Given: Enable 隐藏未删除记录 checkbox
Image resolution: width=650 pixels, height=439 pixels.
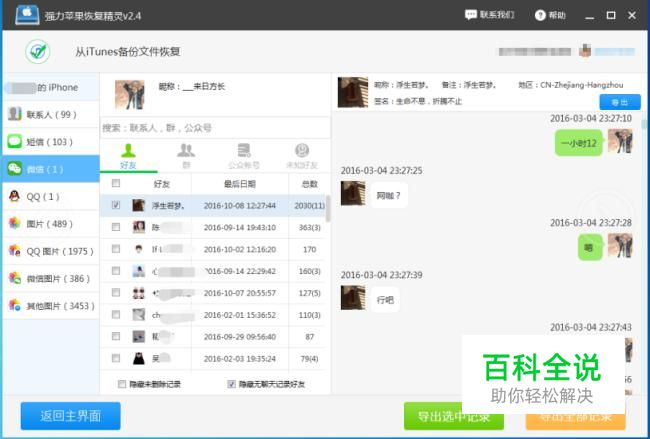Looking at the screenshot, I should tap(122, 384).
